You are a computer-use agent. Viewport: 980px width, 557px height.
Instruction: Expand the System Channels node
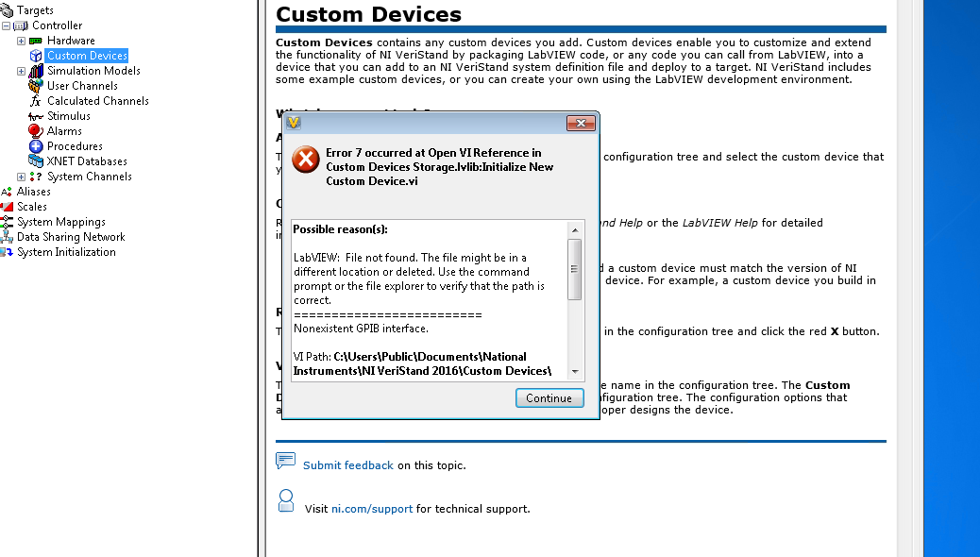(x=21, y=177)
